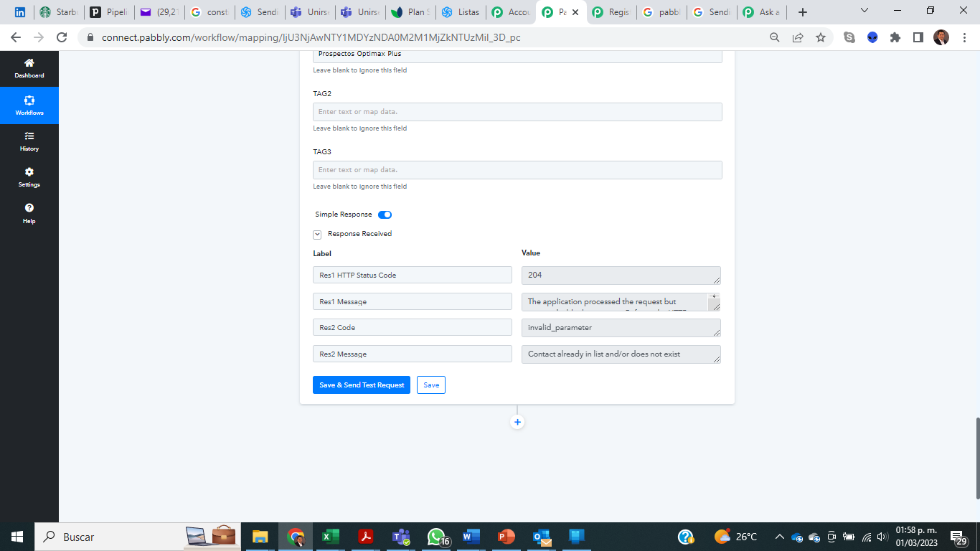Open a new browser tab

pos(803,12)
